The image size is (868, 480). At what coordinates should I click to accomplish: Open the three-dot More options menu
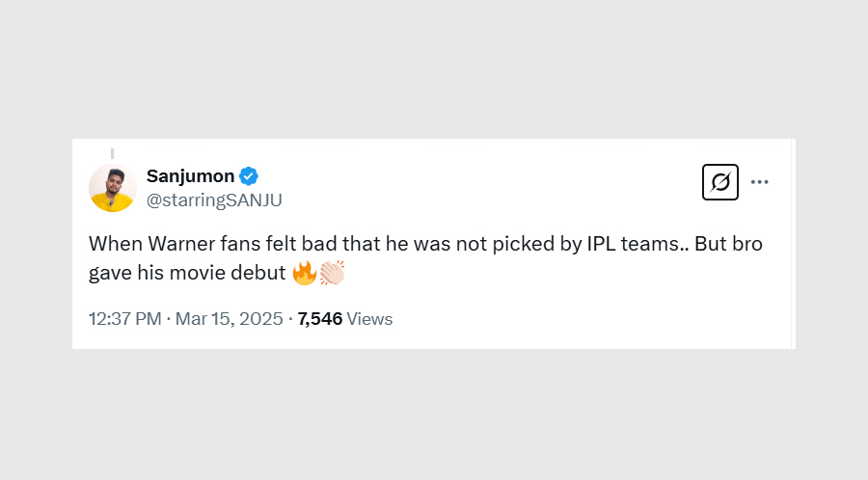[760, 182]
